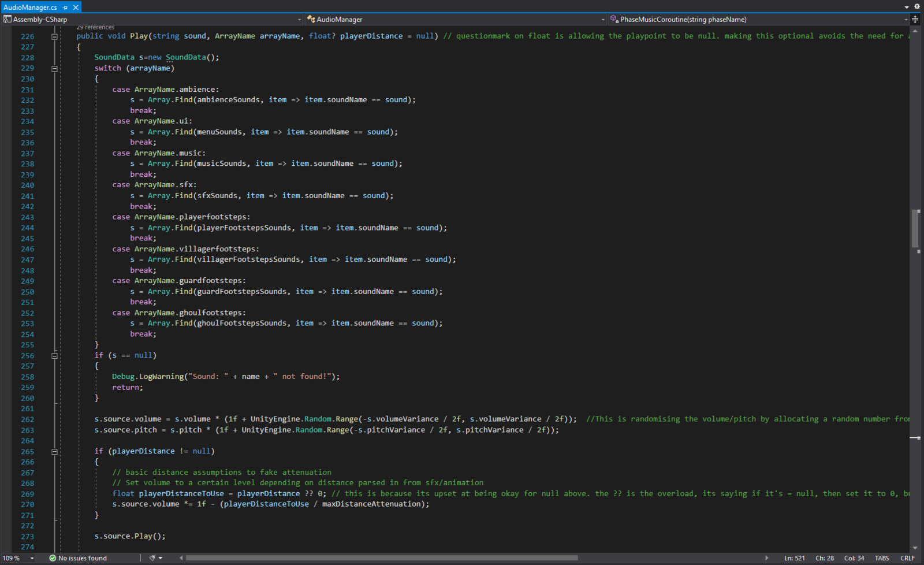924x565 pixels.
Task: Click line number 262 in the gutter
Action: [27, 420]
